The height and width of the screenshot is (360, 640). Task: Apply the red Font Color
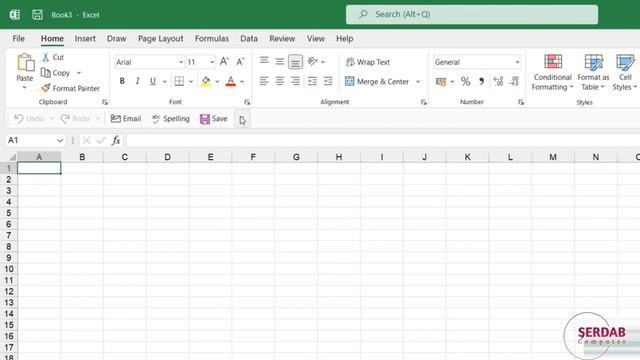[231, 81]
